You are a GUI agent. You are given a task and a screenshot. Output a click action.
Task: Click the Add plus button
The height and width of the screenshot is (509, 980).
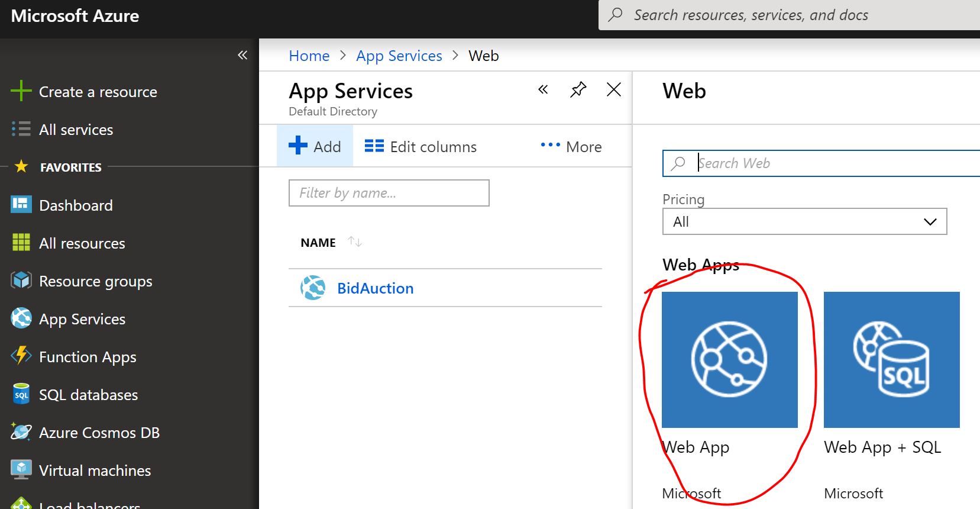315,146
